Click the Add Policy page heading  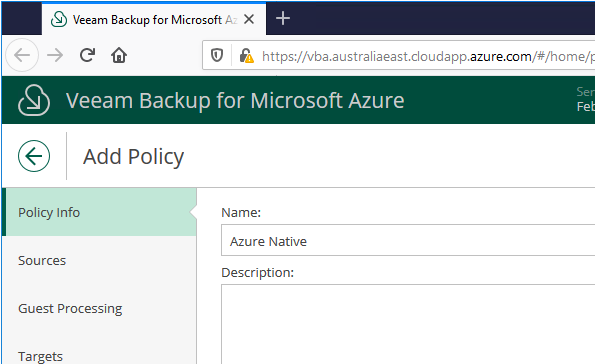[133, 157]
